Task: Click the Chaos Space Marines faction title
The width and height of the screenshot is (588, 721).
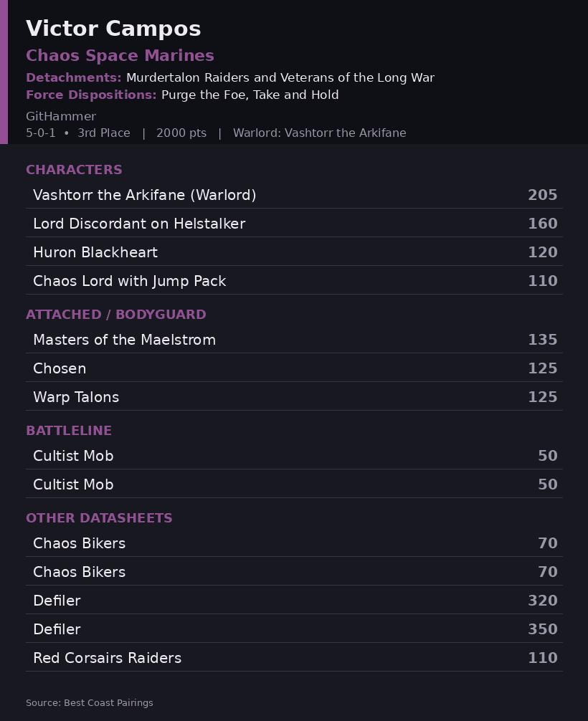Action: point(120,56)
